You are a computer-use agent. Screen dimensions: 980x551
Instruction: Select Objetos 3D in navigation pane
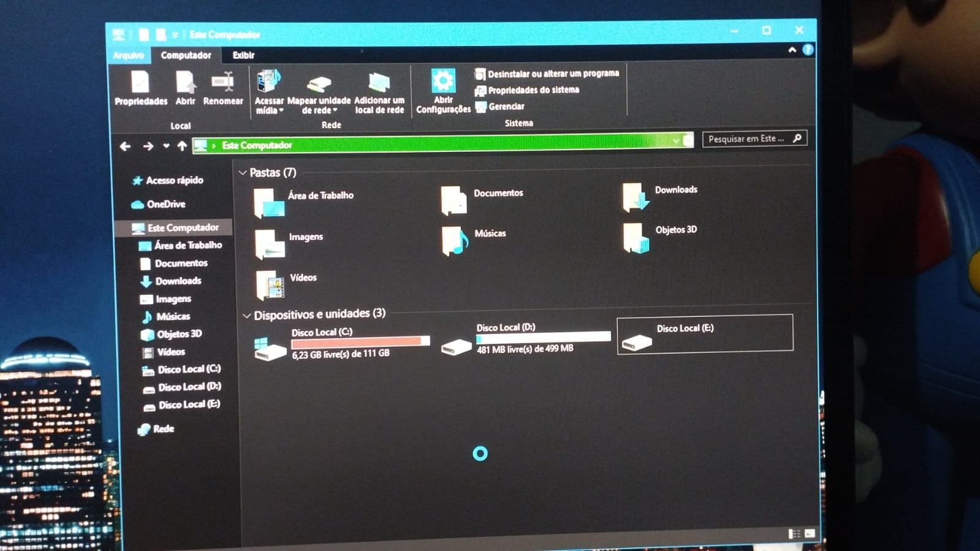[171, 334]
